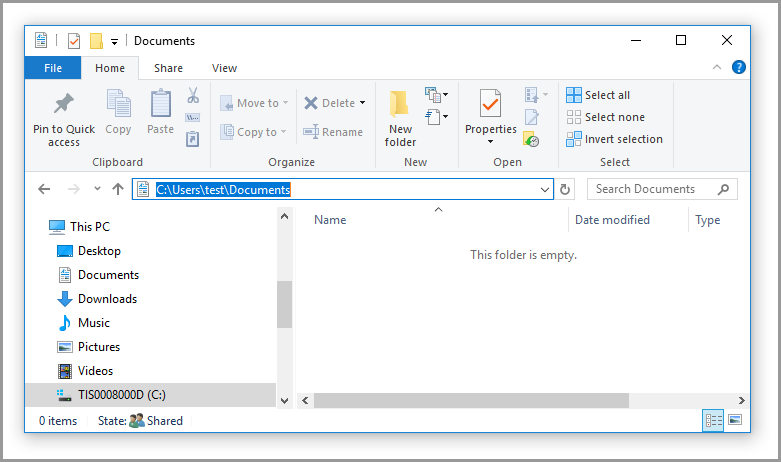The image size is (781, 462).
Task: Click the Edit icon in Open group
Action: coord(531,117)
